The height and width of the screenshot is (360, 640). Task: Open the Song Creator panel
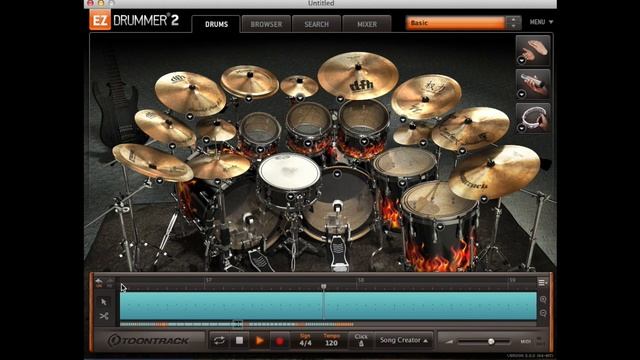pos(404,340)
